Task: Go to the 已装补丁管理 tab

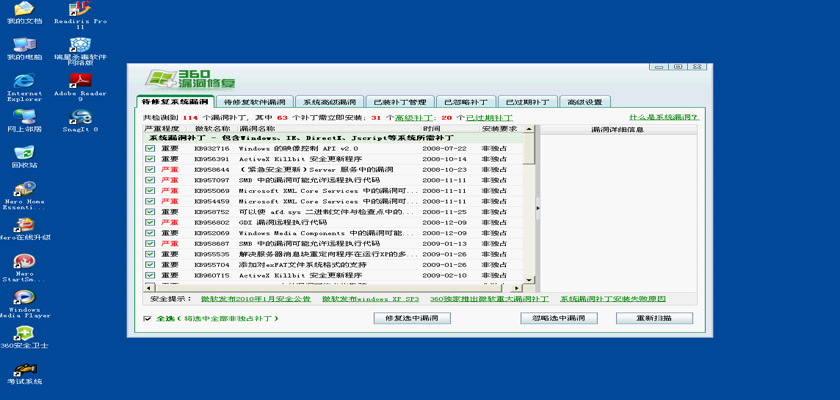Action: pos(400,102)
